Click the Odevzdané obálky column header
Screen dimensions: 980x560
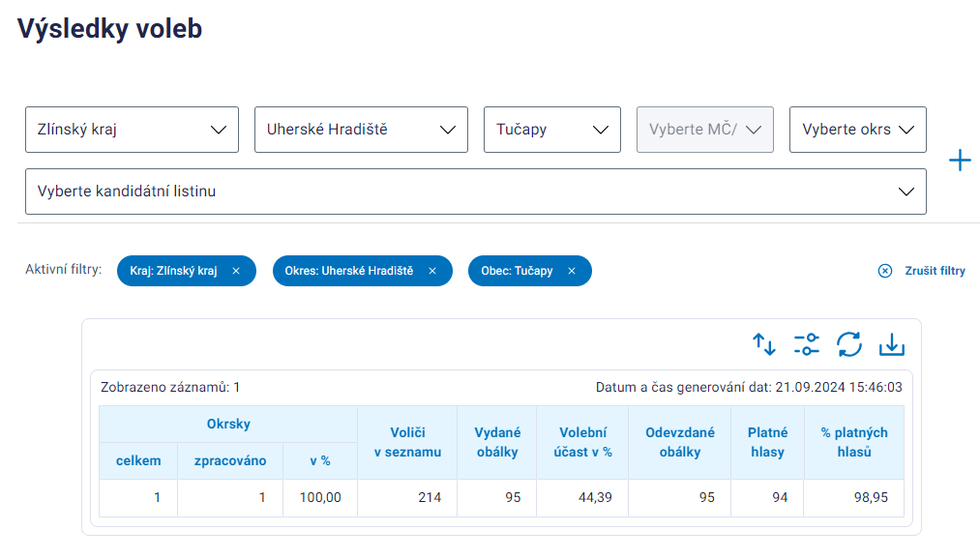pyautogui.click(x=680, y=443)
